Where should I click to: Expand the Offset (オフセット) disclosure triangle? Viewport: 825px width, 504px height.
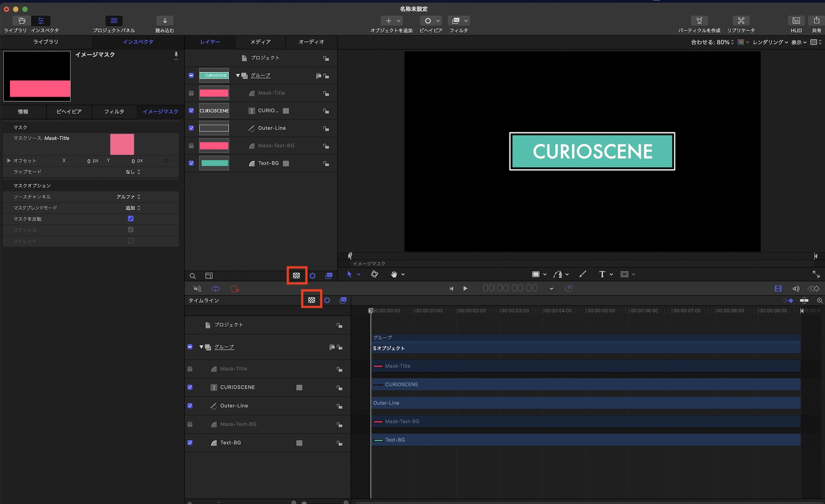click(x=9, y=160)
